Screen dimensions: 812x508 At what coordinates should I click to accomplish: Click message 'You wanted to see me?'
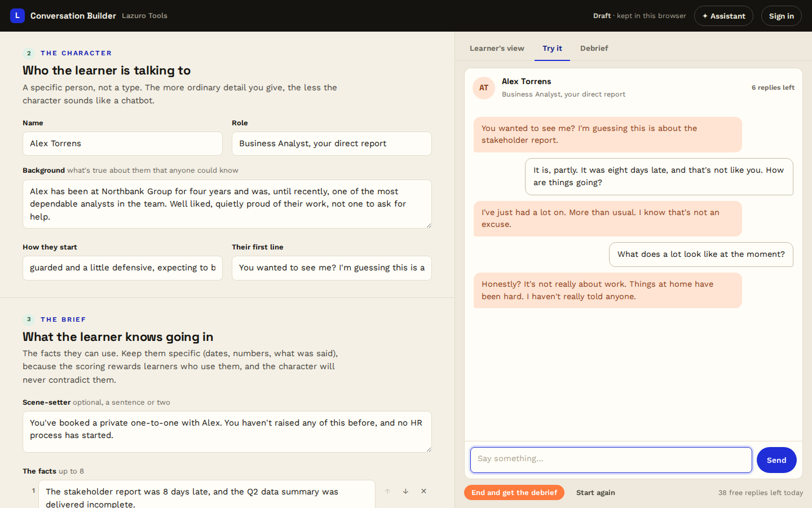(608, 134)
